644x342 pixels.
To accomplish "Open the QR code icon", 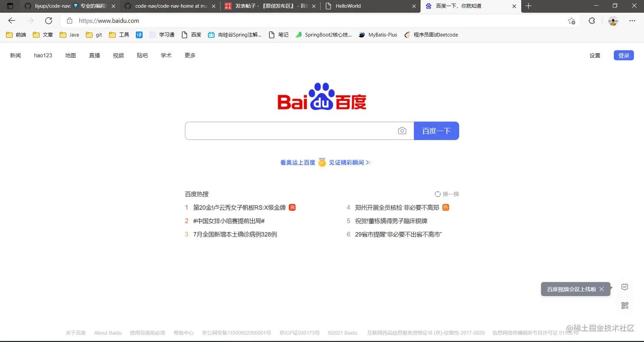I will pos(625,305).
